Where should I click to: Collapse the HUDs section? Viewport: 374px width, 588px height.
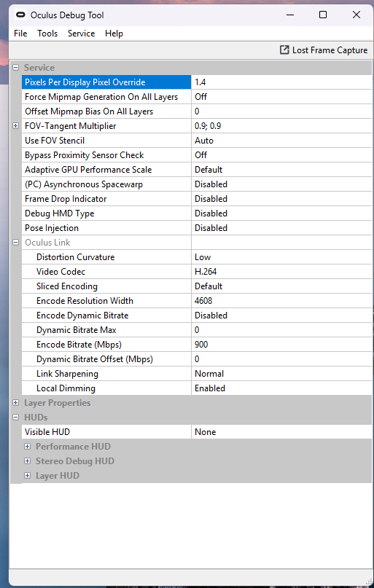15,418
